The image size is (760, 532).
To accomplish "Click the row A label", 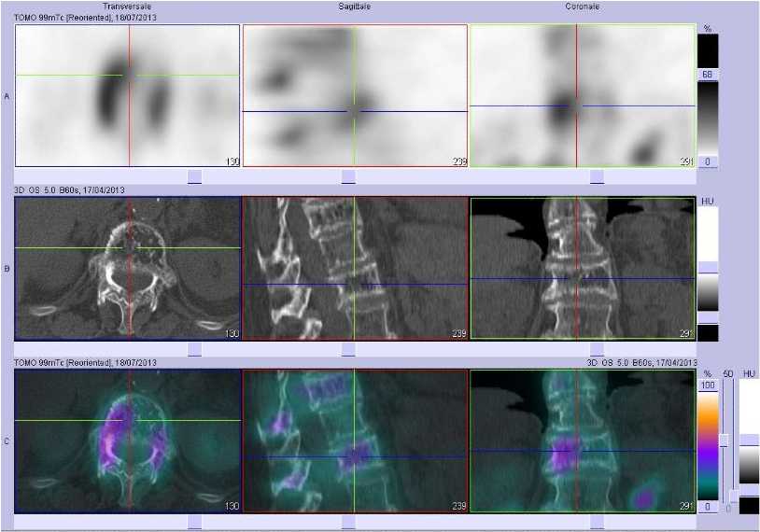I will pyautogui.click(x=7, y=96).
